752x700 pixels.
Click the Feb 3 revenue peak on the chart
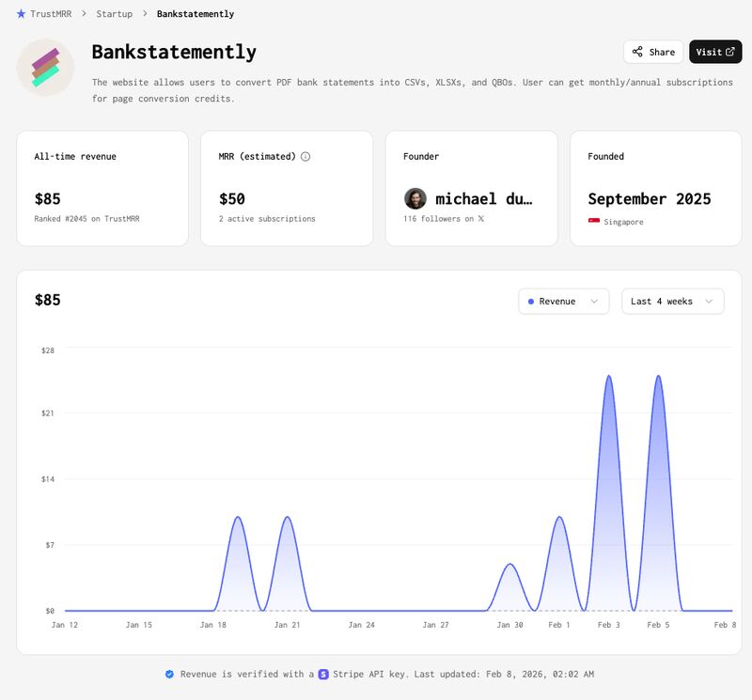tap(609, 376)
